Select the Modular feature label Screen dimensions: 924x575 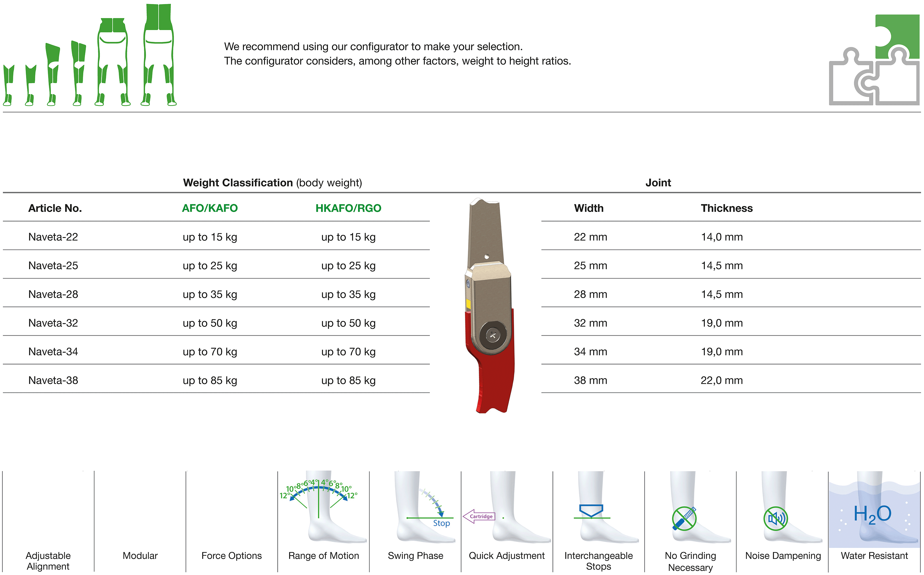(140, 556)
